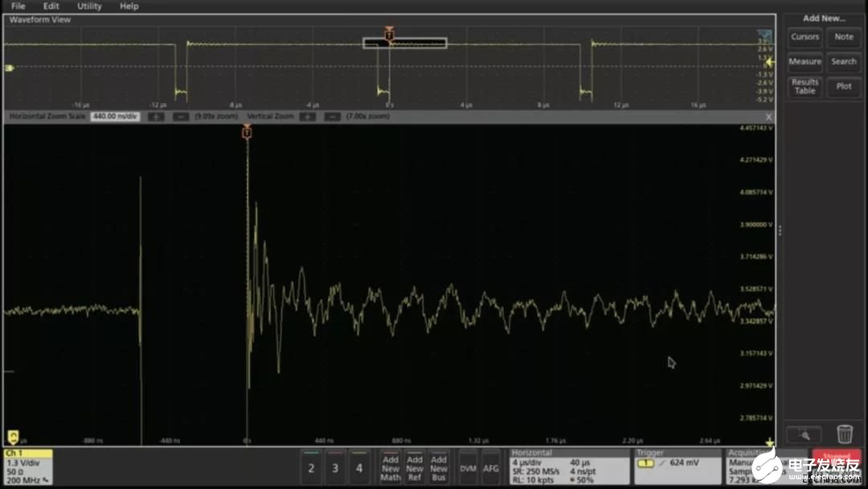Image resolution: width=868 pixels, height=489 pixels.
Task: Click the Measure button
Action: click(805, 61)
